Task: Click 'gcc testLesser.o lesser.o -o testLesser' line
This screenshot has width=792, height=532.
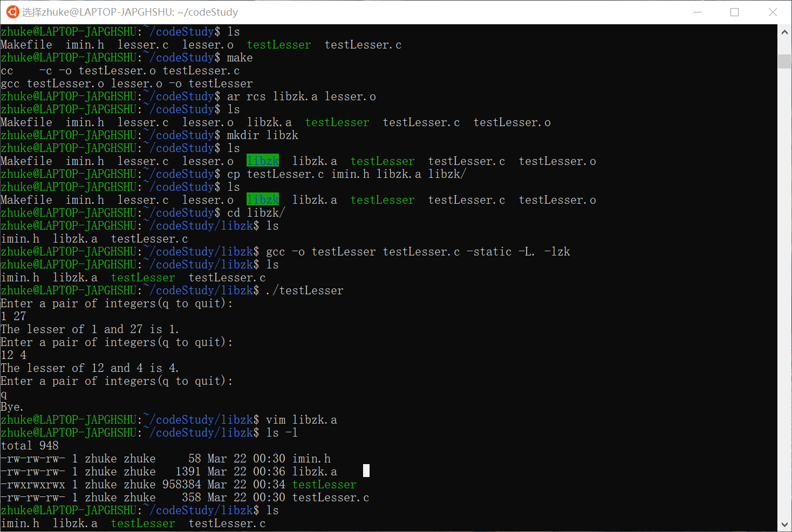Action: pos(127,84)
